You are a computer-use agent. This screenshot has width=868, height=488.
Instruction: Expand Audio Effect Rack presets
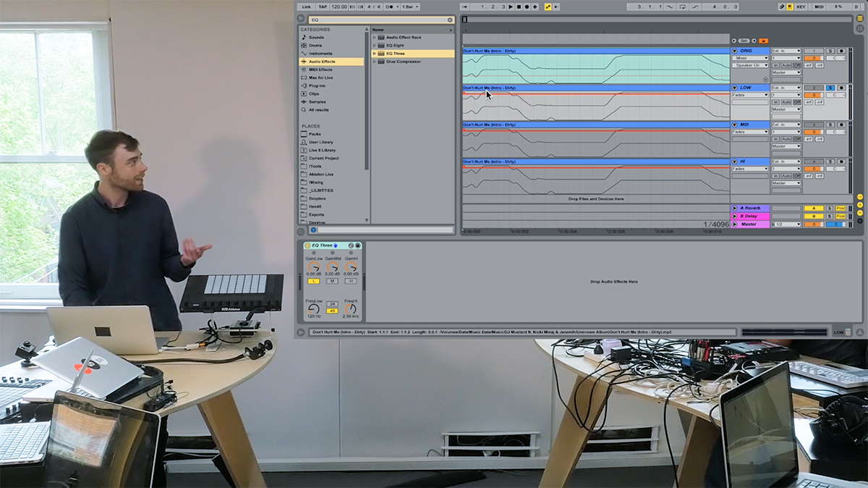375,37
